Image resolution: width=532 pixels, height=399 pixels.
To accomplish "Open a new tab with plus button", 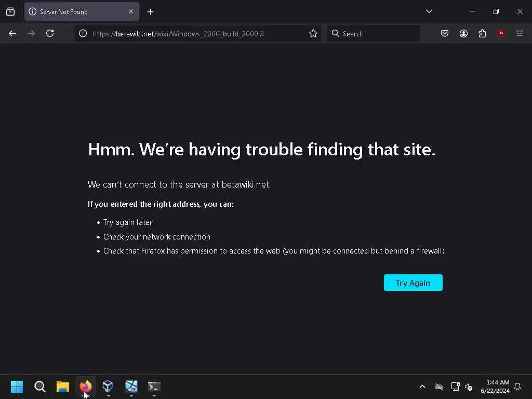I will [x=150, y=12].
